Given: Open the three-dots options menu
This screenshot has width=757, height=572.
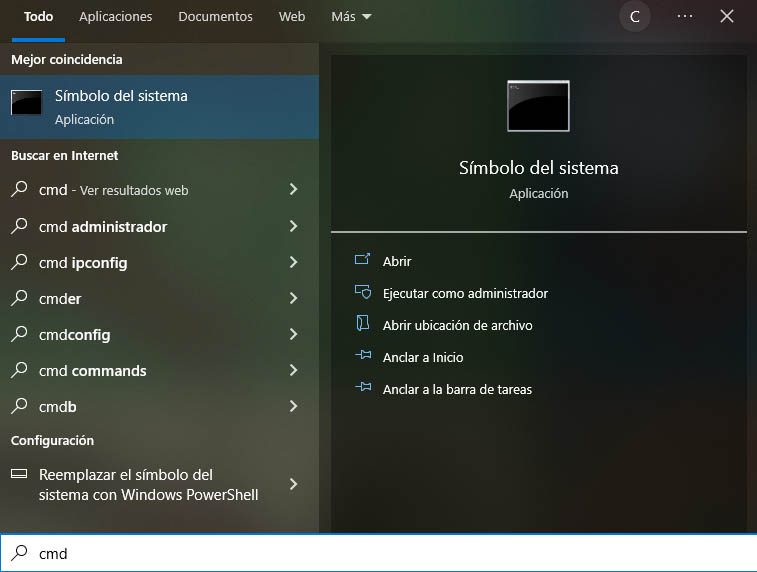Looking at the screenshot, I should tap(684, 17).
